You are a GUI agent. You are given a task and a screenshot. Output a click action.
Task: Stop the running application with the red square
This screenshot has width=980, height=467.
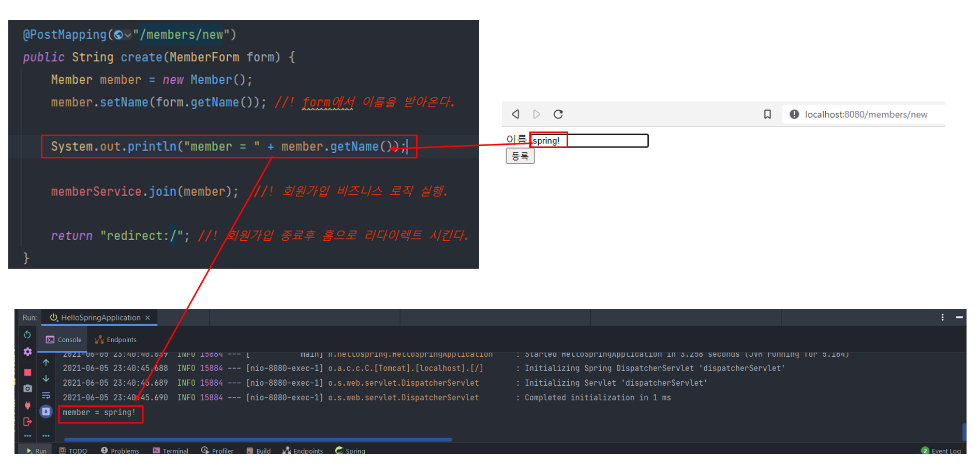27,372
